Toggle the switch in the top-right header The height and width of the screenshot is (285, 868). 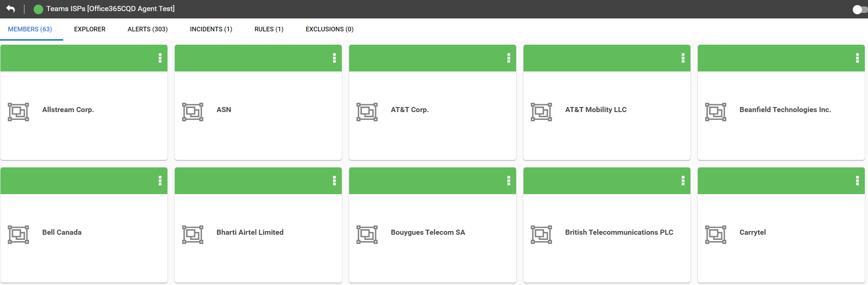pyautogui.click(x=860, y=9)
